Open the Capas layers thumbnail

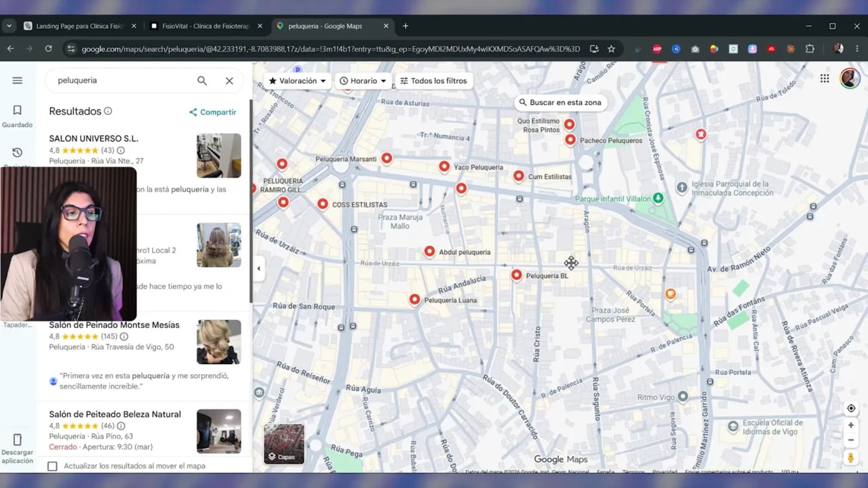click(x=283, y=444)
